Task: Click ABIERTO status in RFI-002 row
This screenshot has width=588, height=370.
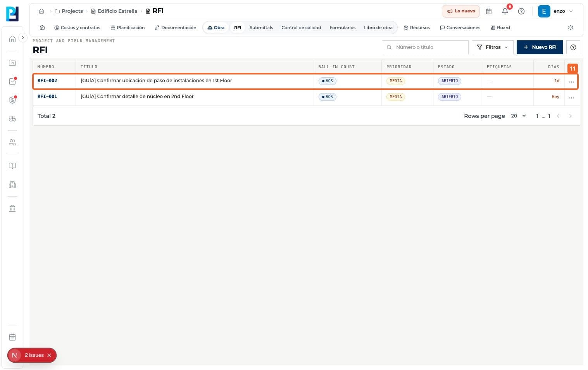Action: tap(449, 81)
